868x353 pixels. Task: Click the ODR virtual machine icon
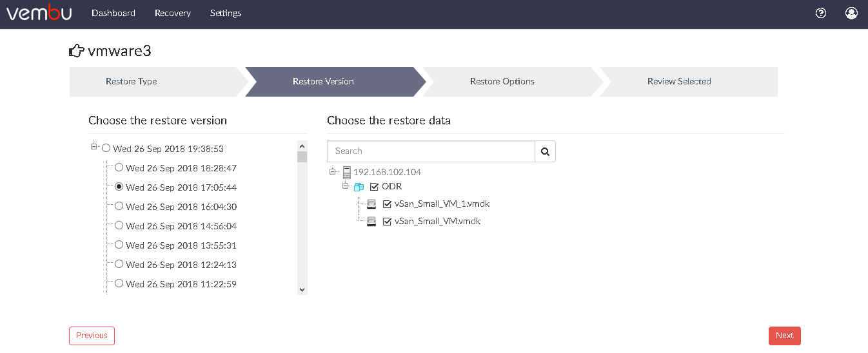(359, 187)
